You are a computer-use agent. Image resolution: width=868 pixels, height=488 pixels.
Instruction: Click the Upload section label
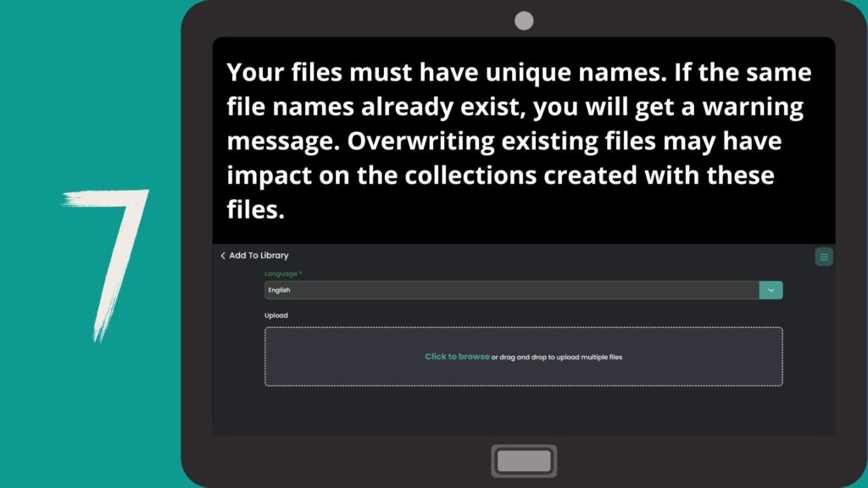[276, 316]
